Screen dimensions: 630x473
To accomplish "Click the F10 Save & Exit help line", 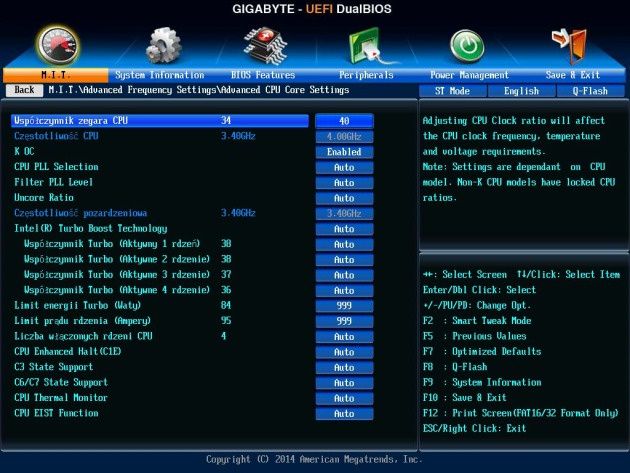I will click(465, 398).
